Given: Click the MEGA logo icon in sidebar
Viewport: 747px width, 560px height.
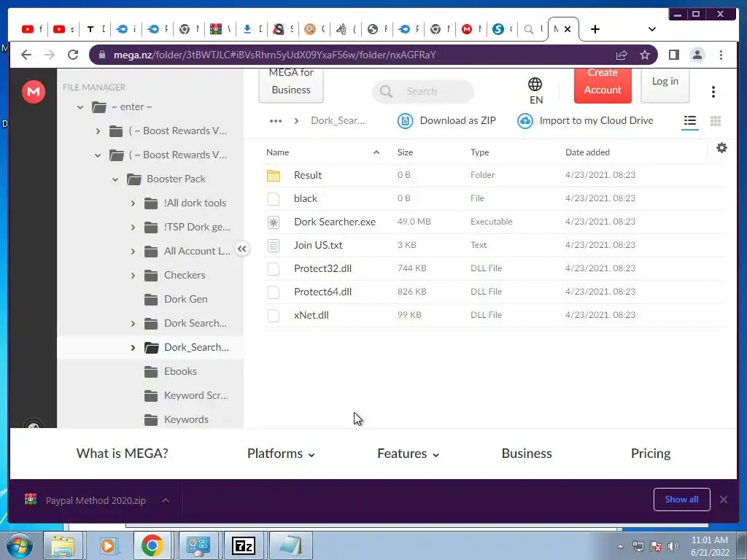Looking at the screenshot, I should (x=34, y=91).
